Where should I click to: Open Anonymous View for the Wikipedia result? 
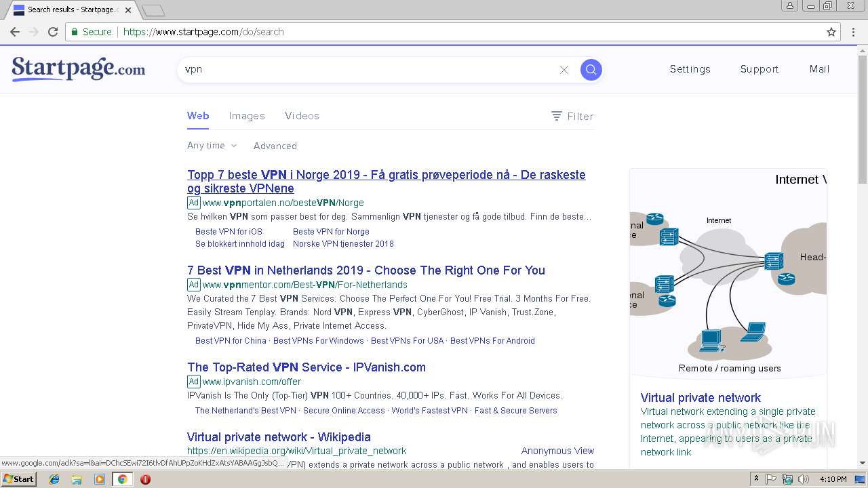tap(557, 451)
